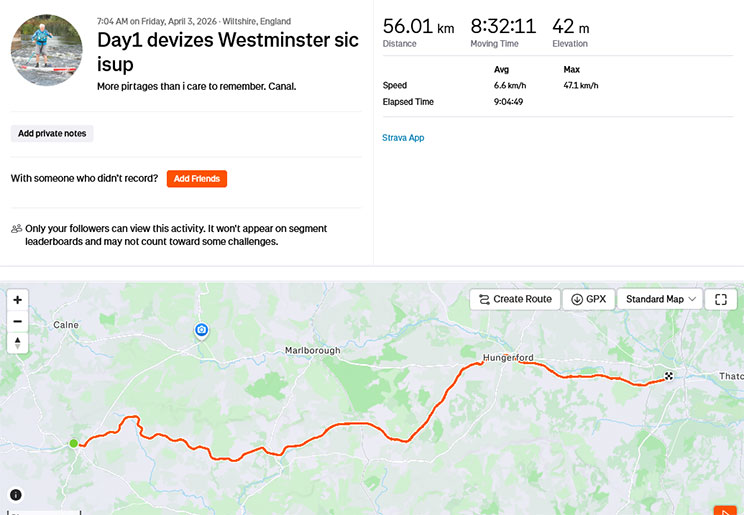The image size is (744, 515).
Task: Click the Hungerford town label on map
Action: (x=508, y=358)
